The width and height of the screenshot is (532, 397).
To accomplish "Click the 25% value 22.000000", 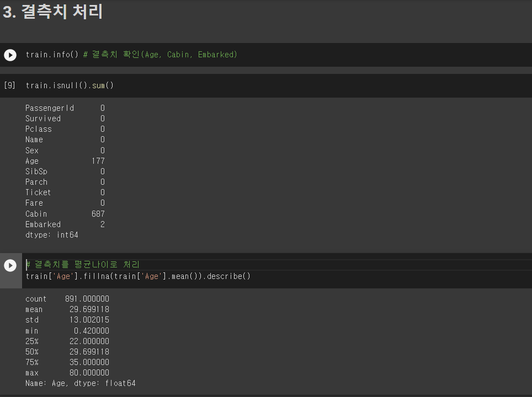I will click(x=89, y=341).
